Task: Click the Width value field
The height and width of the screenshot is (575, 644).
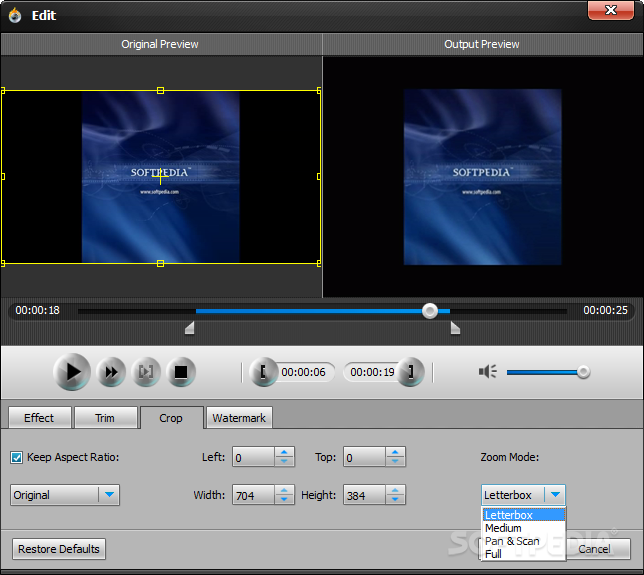Action: pos(253,495)
